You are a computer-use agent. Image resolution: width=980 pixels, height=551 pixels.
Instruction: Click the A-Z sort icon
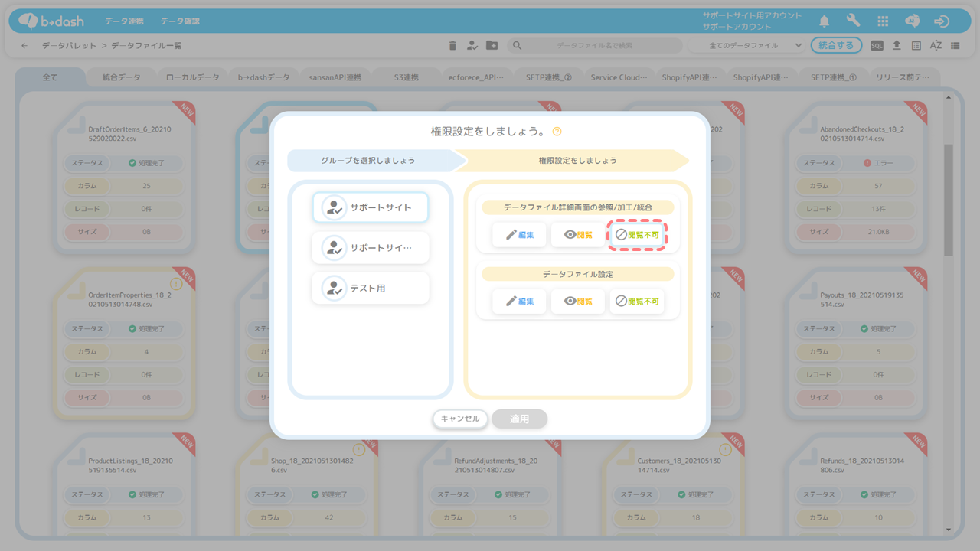tap(936, 46)
